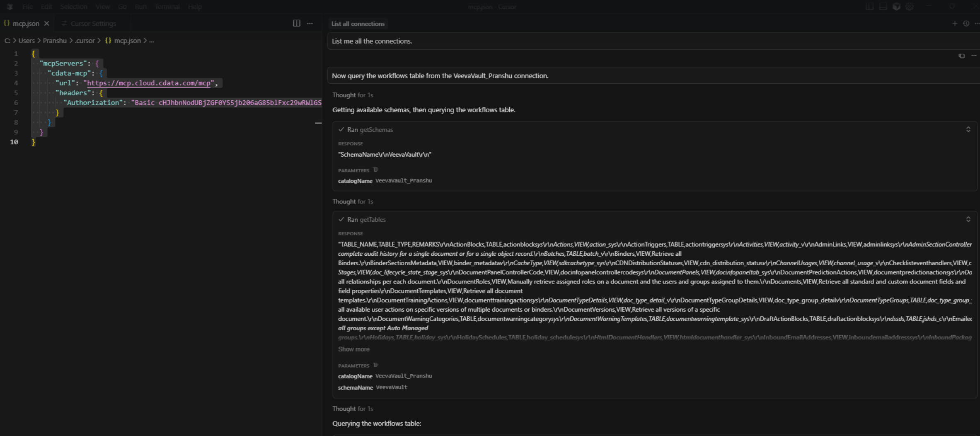
Task: Open the Terminal menu
Action: [x=167, y=7]
